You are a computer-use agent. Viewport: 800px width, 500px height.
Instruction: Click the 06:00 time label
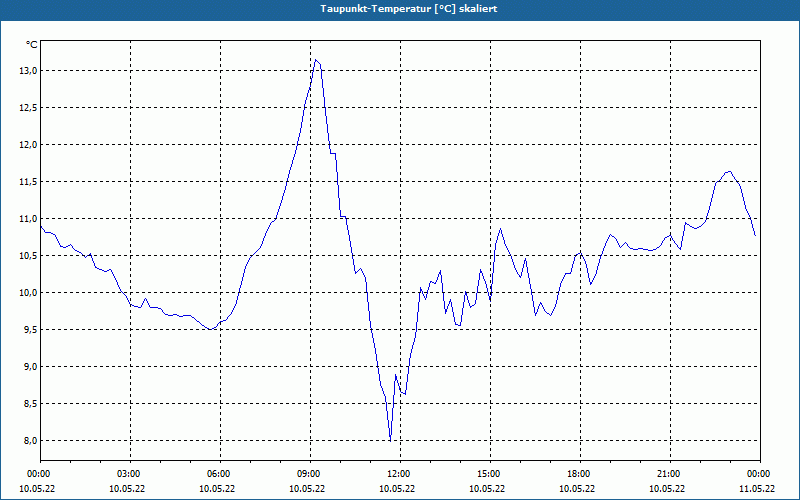point(220,474)
